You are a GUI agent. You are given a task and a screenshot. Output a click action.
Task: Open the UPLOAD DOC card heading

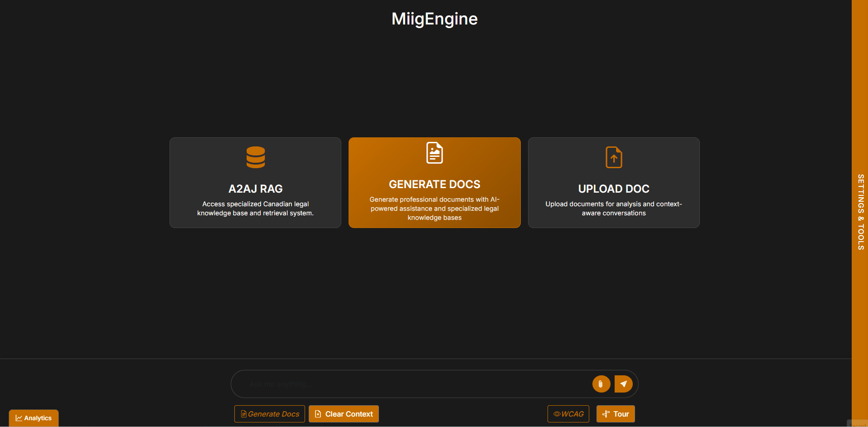pos(614,189)
